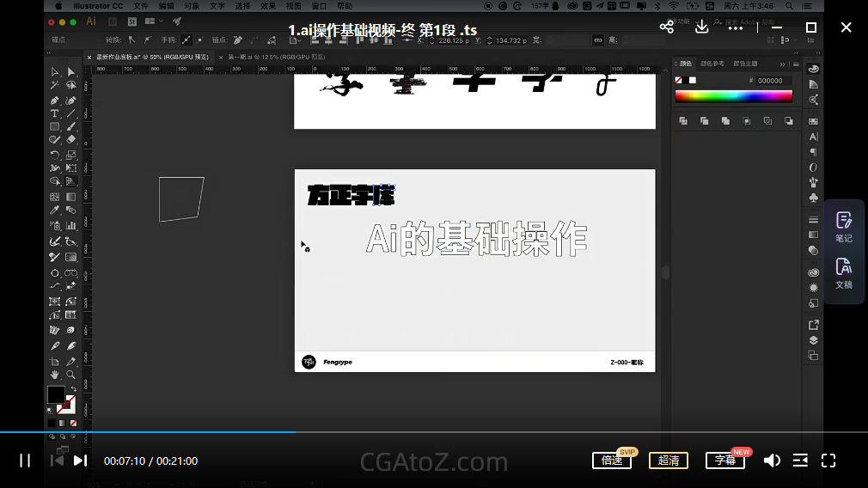Pick the Hand tool in the toolbar
The height and width of the screenshot is (488, 868).
coord(55,375)
